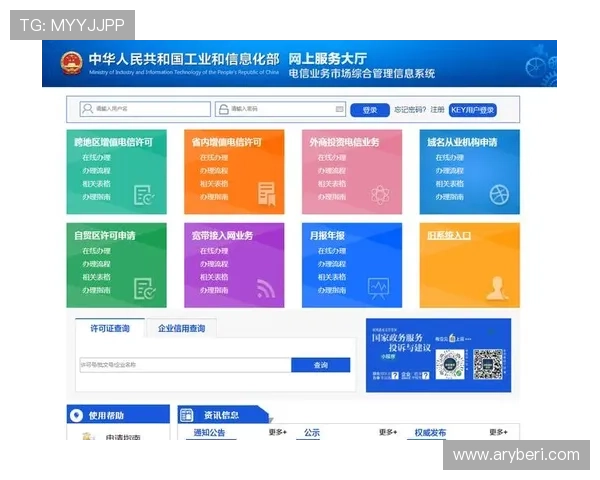Click 办理指南 under 跨地区增值电信许可
Image resolution: width=600 pixels, height=480 pixels.
point(96,197)
